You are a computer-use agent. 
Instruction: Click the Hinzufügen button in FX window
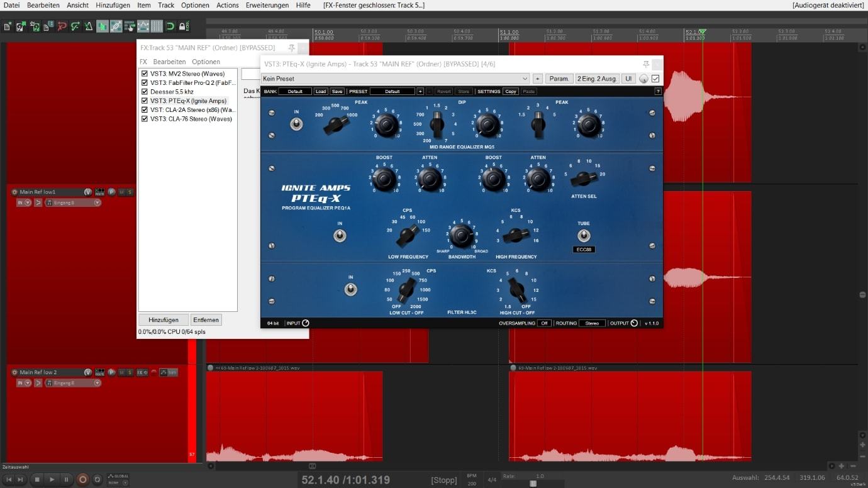point(164,319)
